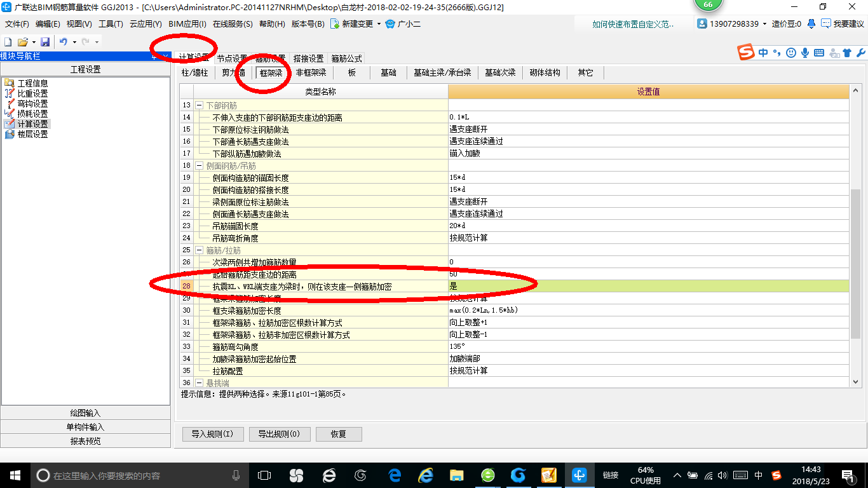Image resolution: width=868 pixels, height=488 pixels.
Task: Click the user account avatar icon
Action: click(702, 24)
